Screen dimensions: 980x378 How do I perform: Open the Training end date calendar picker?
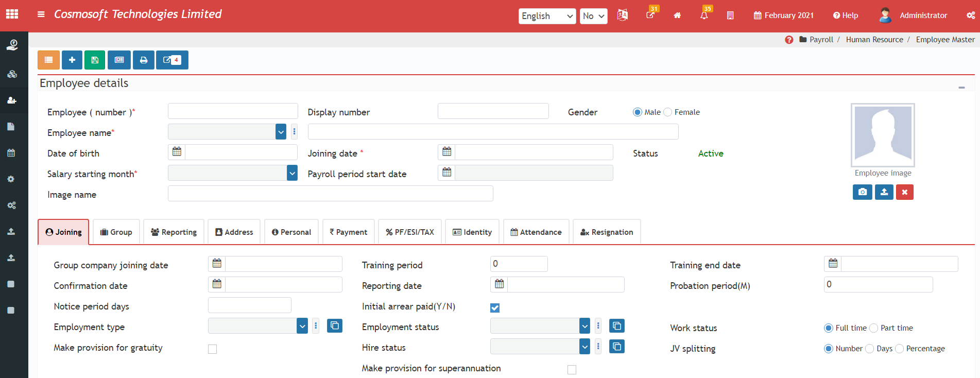click(x=833, y=264)
